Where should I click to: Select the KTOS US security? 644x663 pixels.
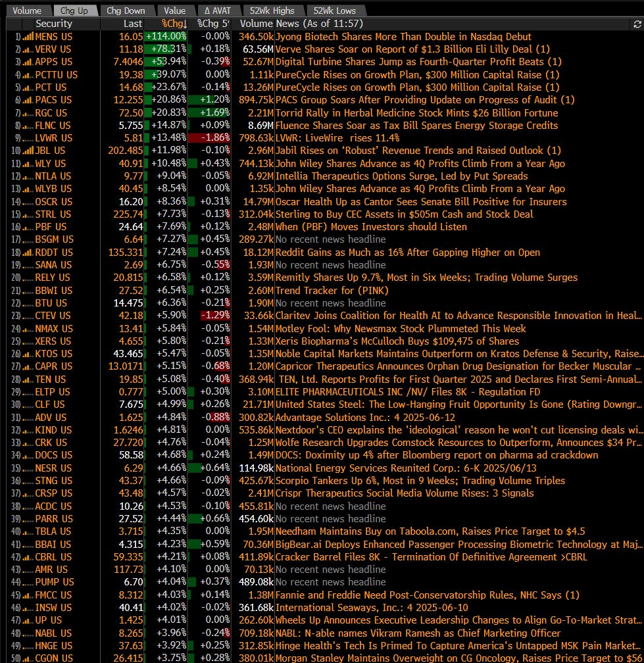coord(54,353)
